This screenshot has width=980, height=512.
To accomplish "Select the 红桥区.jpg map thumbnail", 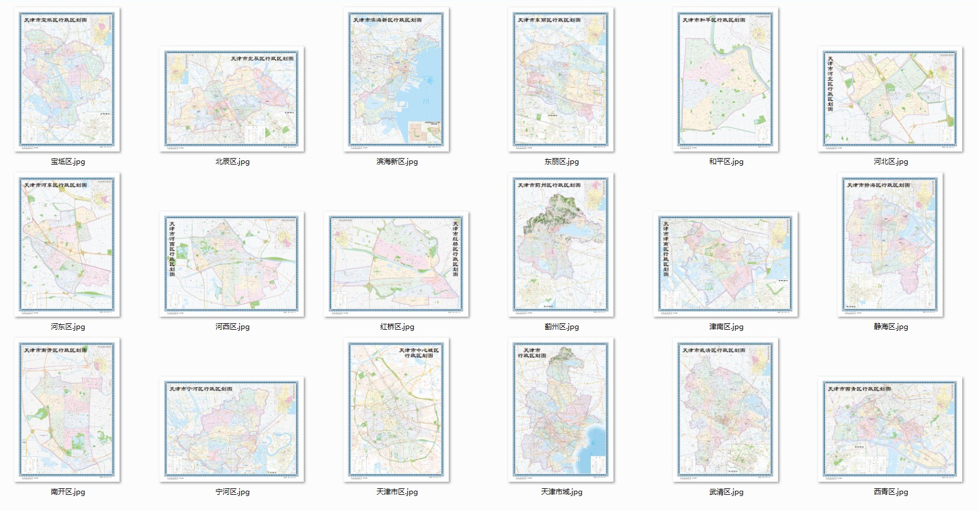I will 396,264.
